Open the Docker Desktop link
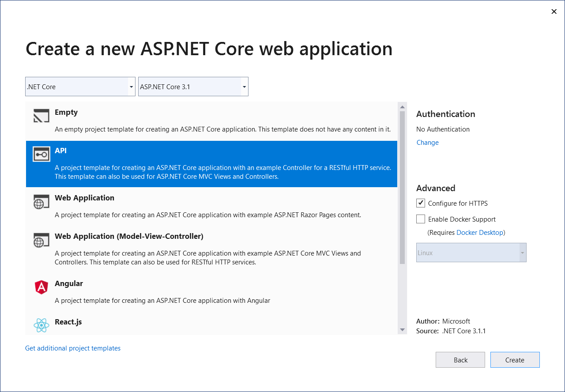565x392 pixels. (x=480, y=232)
